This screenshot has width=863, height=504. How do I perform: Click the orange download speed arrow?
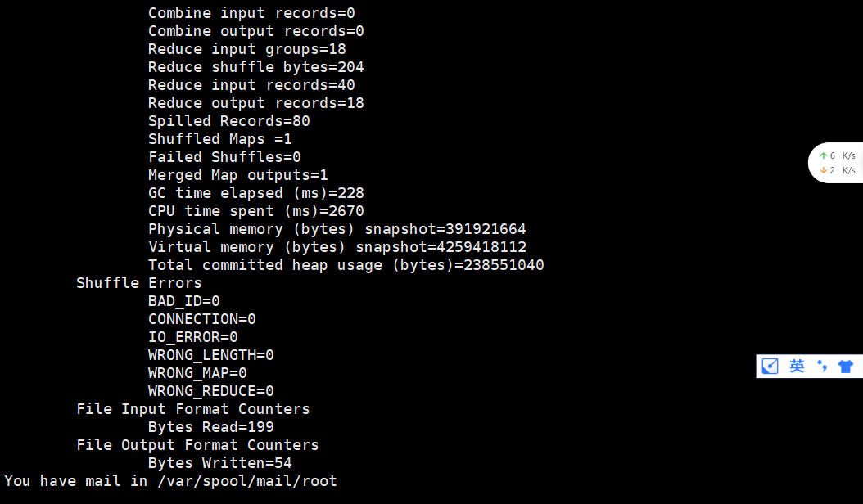point(824,169)
